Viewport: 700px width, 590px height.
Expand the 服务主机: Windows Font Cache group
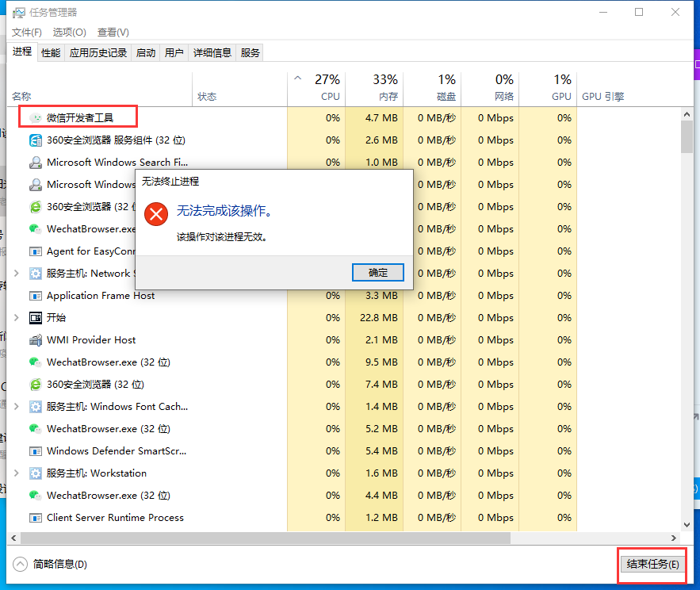(17, 407)
